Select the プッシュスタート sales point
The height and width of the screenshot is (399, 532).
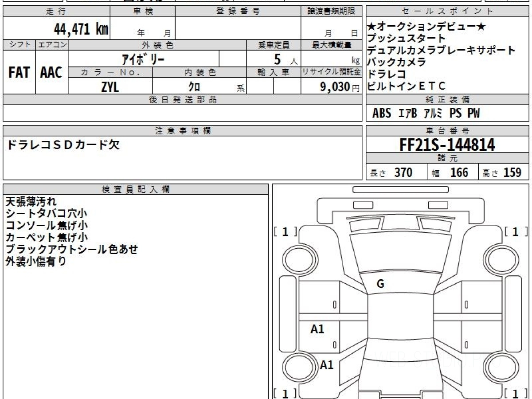click(406, 39)
